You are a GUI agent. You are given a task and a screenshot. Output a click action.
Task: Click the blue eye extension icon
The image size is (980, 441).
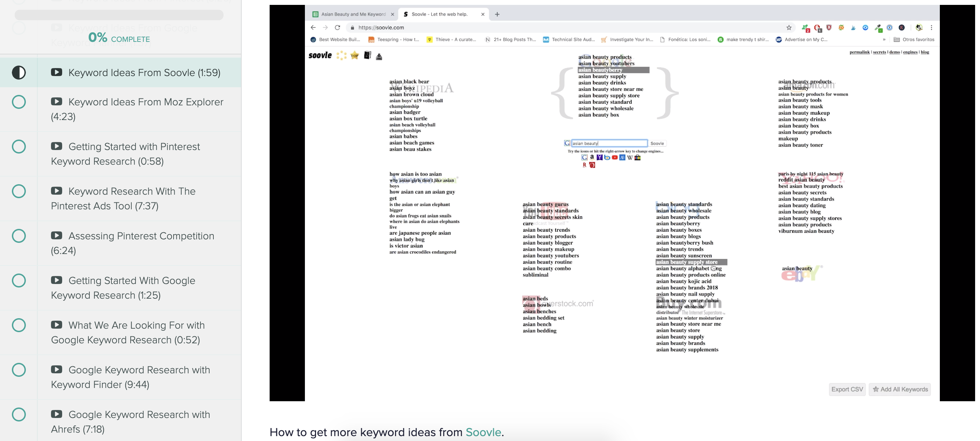coord(865,27)
